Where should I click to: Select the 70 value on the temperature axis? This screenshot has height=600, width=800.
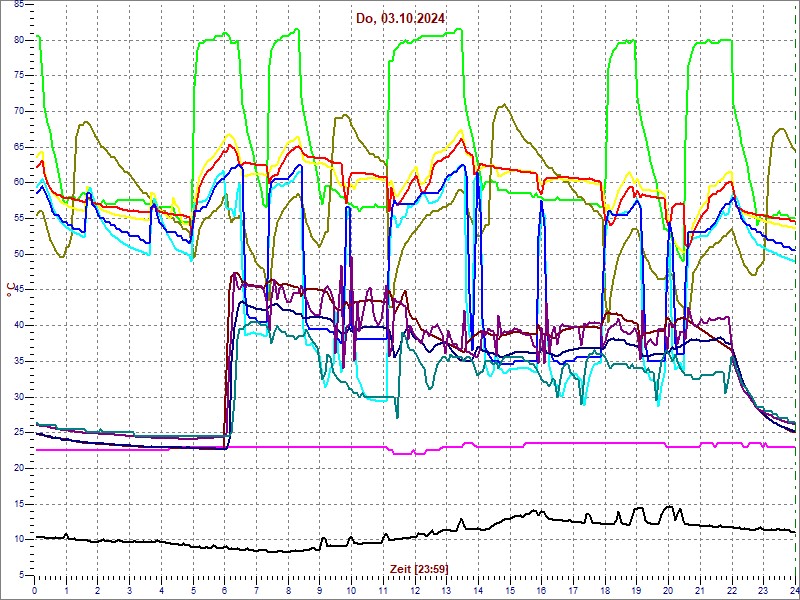17,111
